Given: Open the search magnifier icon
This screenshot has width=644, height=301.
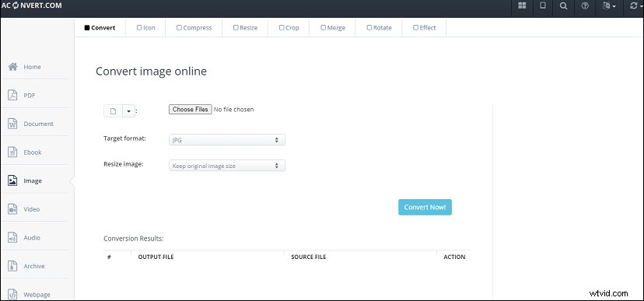Looking at the screenshot, I should tap(564, 5).
